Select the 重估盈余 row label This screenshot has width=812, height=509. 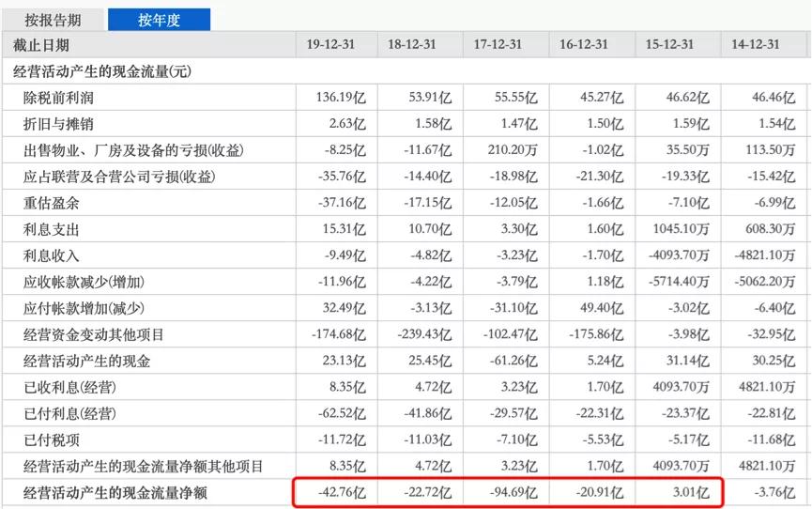[x=52, y=203]
